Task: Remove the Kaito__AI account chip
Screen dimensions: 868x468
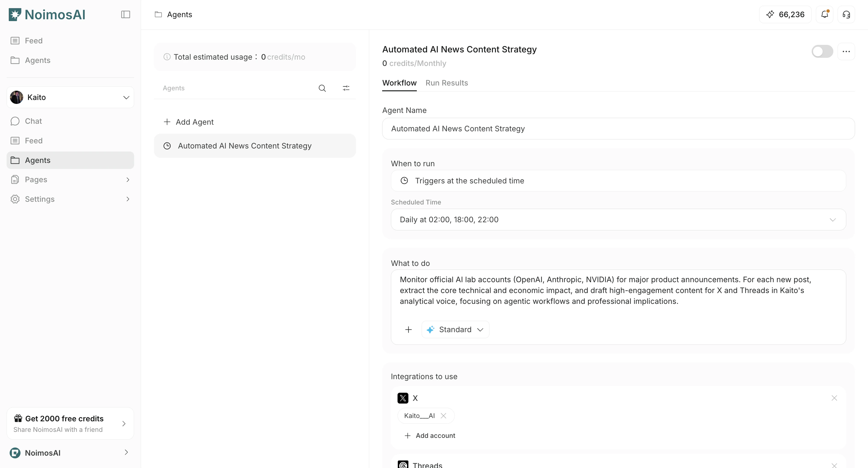Action: (443, 416)
